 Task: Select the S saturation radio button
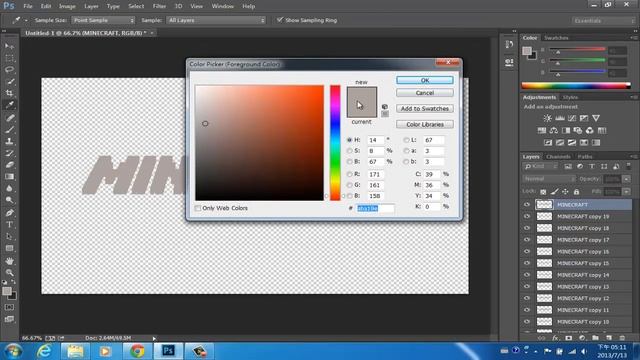click(349, 151)
